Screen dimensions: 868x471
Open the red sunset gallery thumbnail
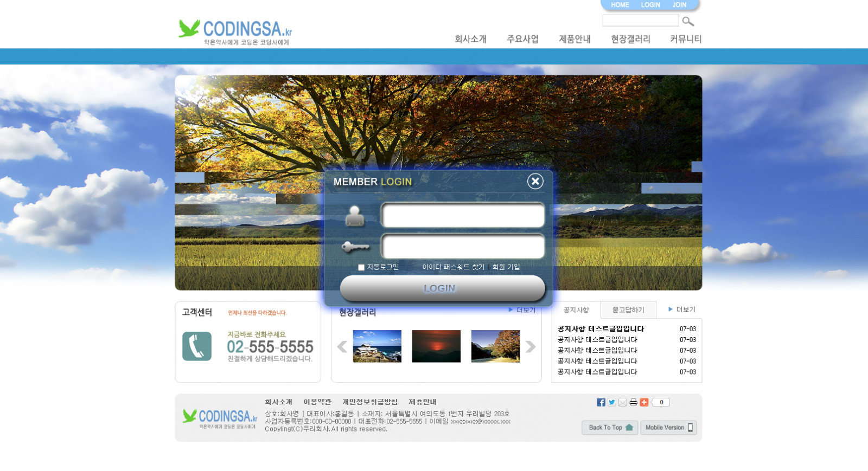coord(436,346)
